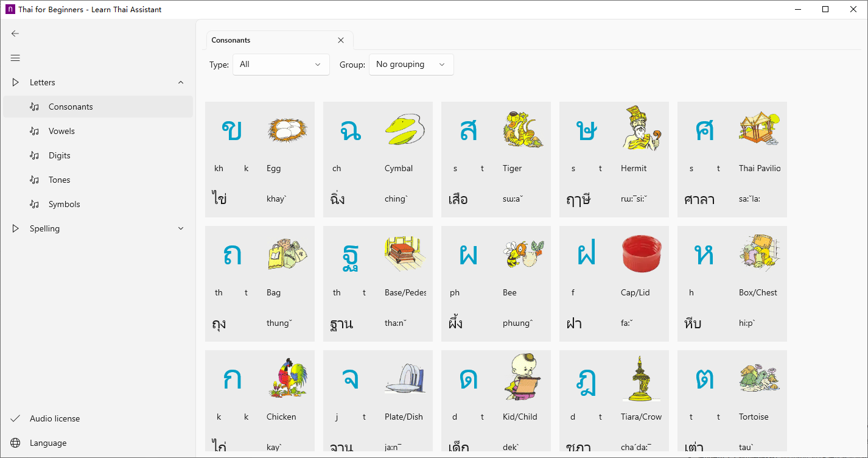868x458 pixels.
Task: Click the tiger picture
Action: 523,129
